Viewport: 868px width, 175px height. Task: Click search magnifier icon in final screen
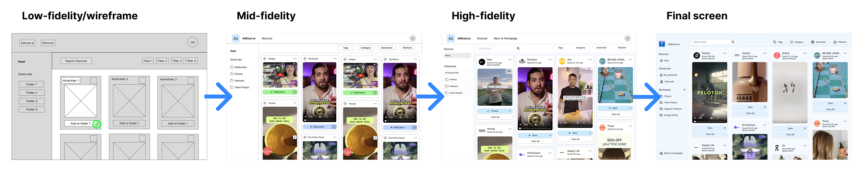coord(733,42)
